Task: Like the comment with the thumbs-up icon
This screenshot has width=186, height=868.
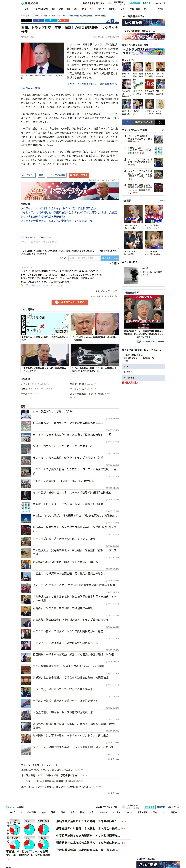Action: pos(22,285)
